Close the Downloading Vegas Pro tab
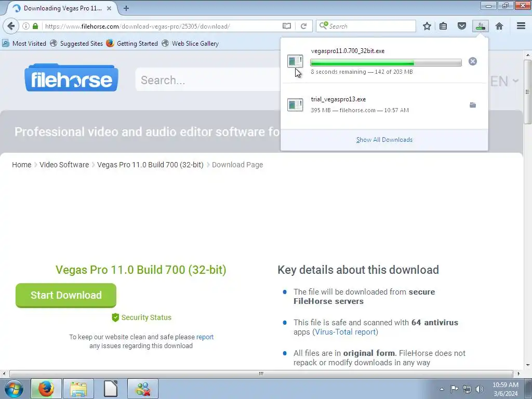 tap(109, 8)
